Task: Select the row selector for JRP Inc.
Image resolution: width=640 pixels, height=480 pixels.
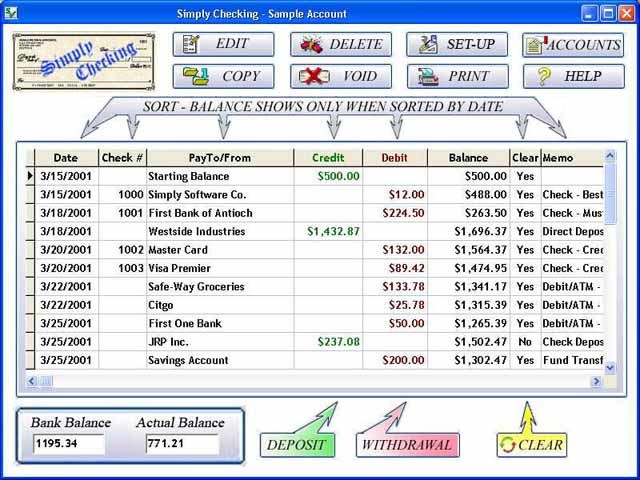Action: [x=30, y=342]
